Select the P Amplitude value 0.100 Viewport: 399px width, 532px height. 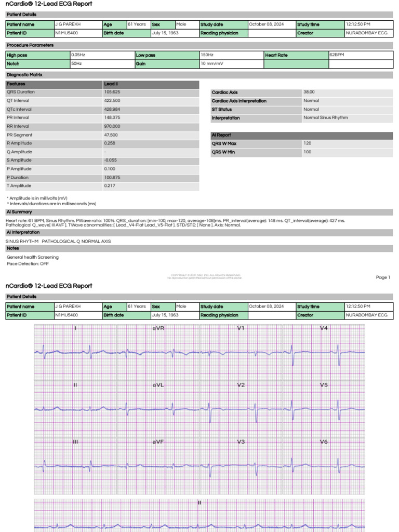[x=110, y=169]
